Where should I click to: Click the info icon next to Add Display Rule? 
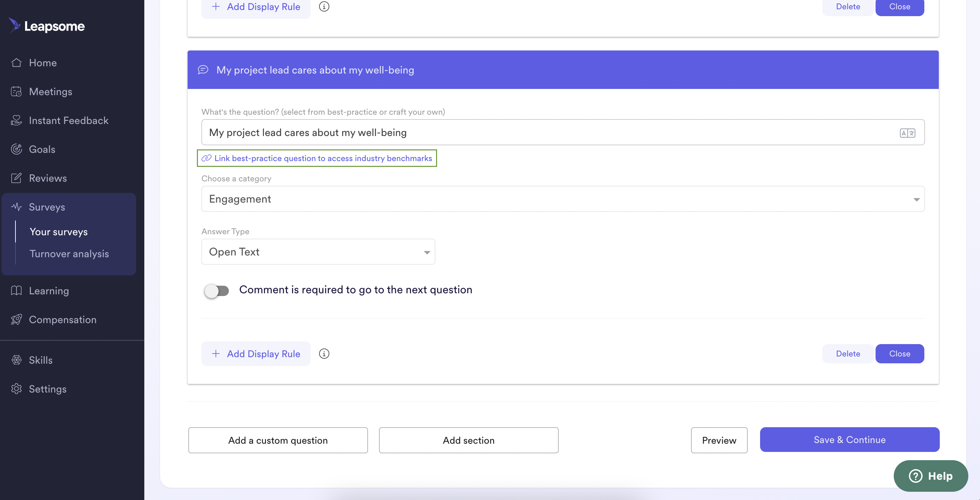(324, 354)
